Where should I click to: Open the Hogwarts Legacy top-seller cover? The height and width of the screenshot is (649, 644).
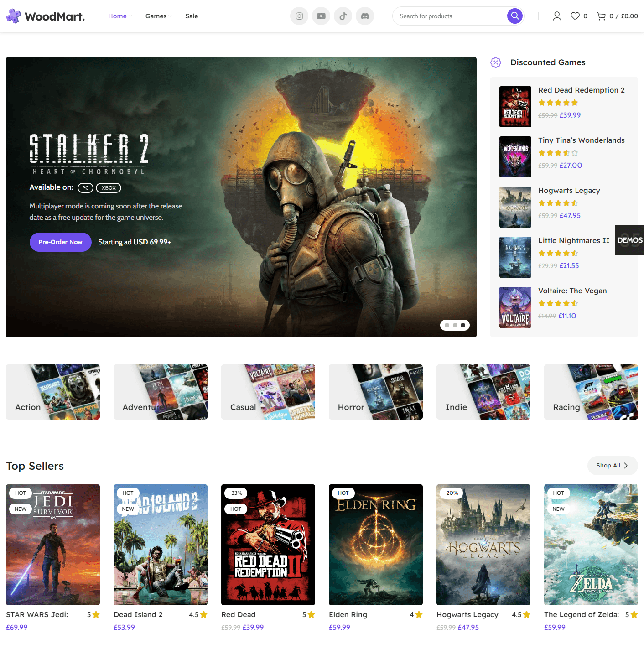click(483, 545)
